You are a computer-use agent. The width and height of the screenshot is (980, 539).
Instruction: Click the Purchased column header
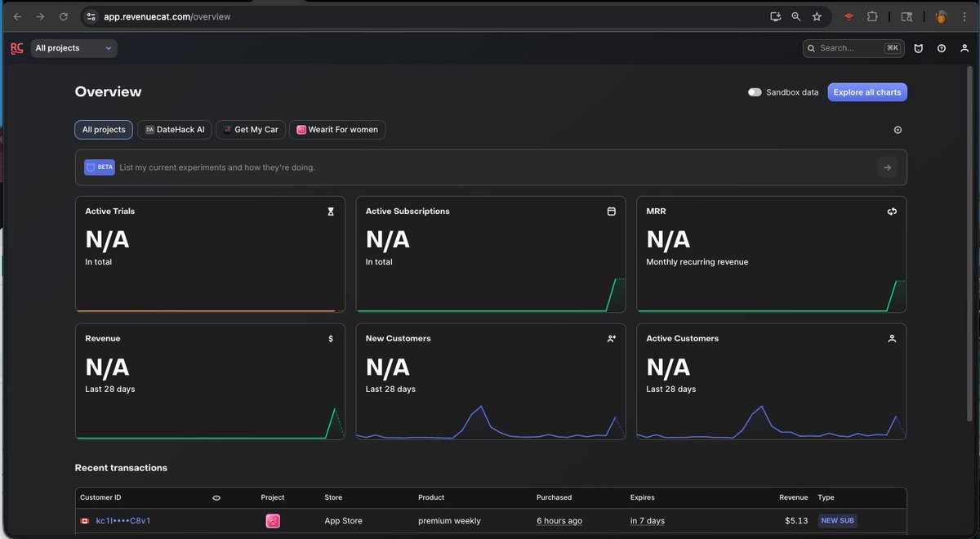[x=555, y=497]
